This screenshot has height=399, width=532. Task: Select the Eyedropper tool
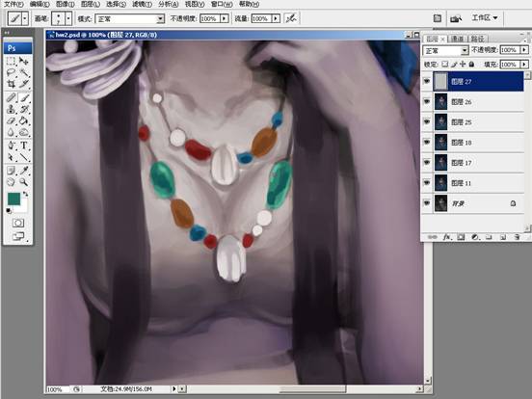pos(24,170)
